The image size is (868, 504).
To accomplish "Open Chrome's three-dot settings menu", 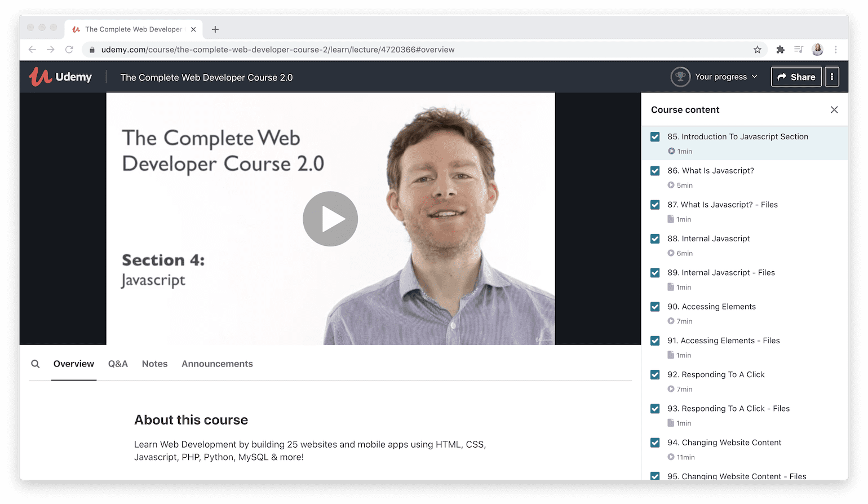I will pos(836,50).
